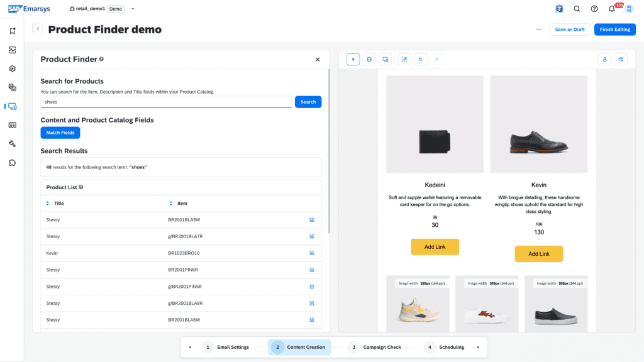Viewport: 644px width, 362px height.
Task: Expand the retail_demo1 account dropdown
Action: 133,9
